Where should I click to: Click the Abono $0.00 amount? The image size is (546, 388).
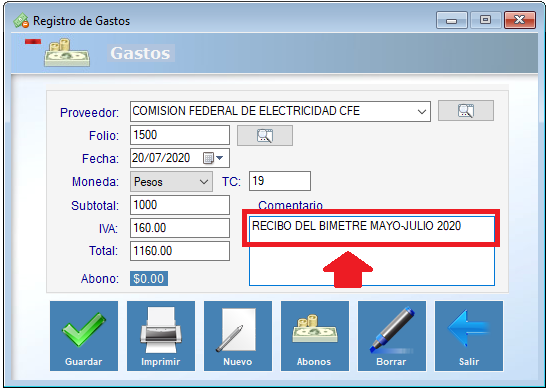tap(149, 279)
